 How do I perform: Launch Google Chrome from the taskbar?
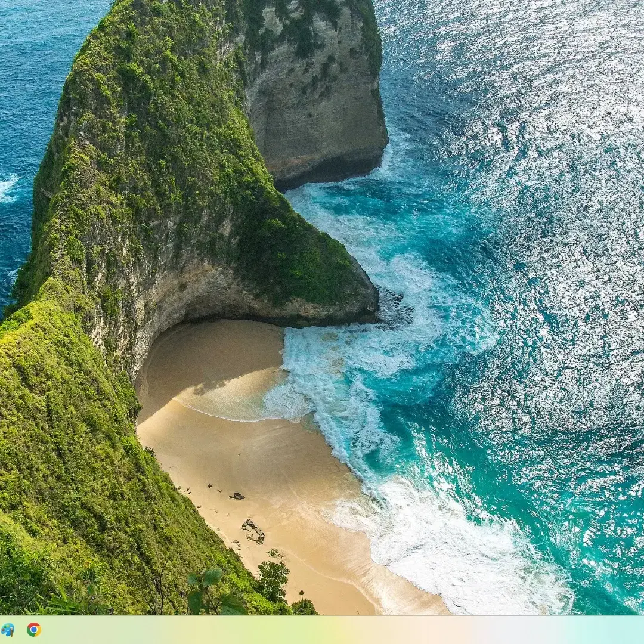click(x=34, y=630)
